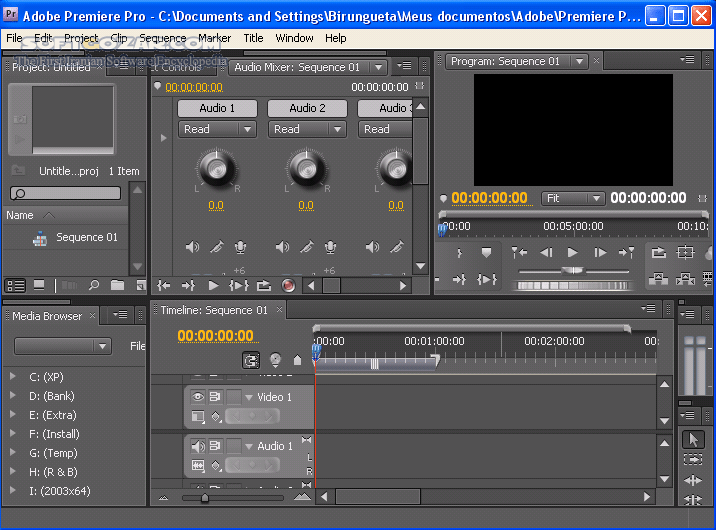
Task: Toggle the Video 1 track eye visibility
Action: 197,397
